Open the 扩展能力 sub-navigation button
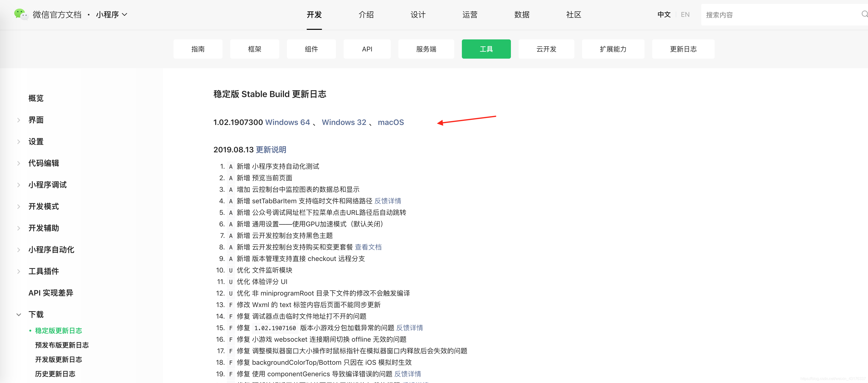This screenshot has height=383, width=868. pos(613,49)
